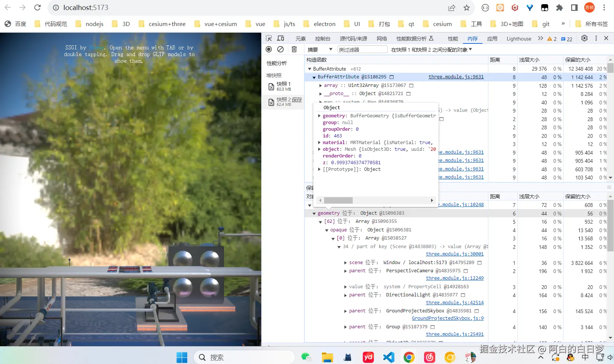Expand the array :: Uint32Array row
Screen dimensions: 614x364
[x=320, y=85]
